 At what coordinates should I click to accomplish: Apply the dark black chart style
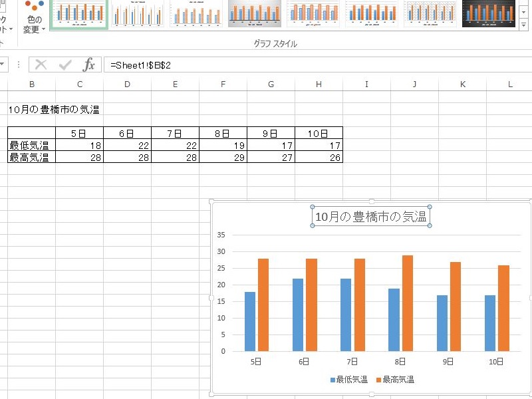pos(490,14)
